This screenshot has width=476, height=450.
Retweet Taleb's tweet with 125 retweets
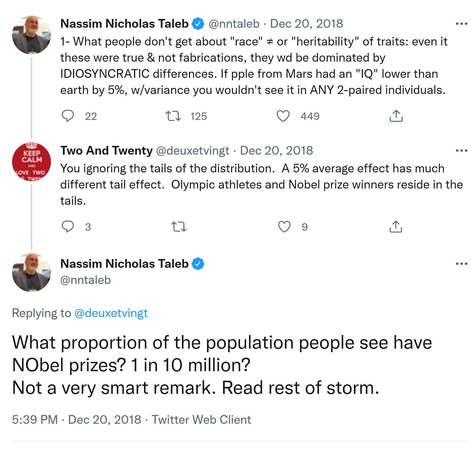coord(173,116)
